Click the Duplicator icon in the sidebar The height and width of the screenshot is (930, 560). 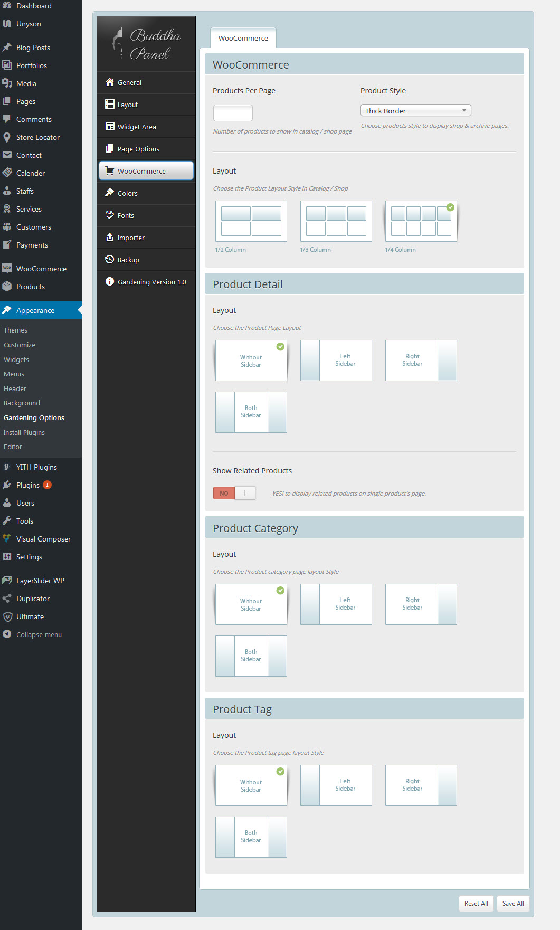7,599
